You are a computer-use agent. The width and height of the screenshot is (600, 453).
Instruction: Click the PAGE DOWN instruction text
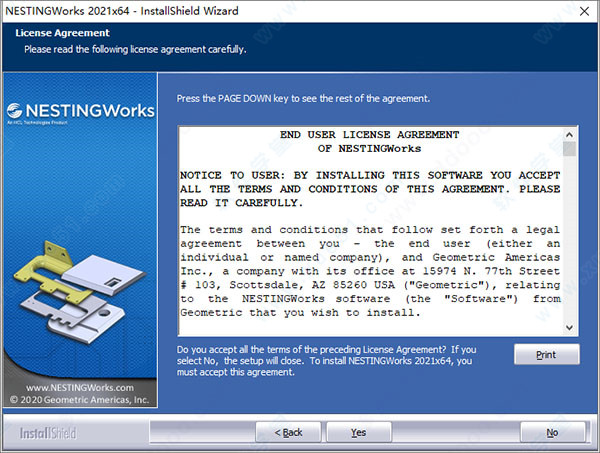pos(303,98)
